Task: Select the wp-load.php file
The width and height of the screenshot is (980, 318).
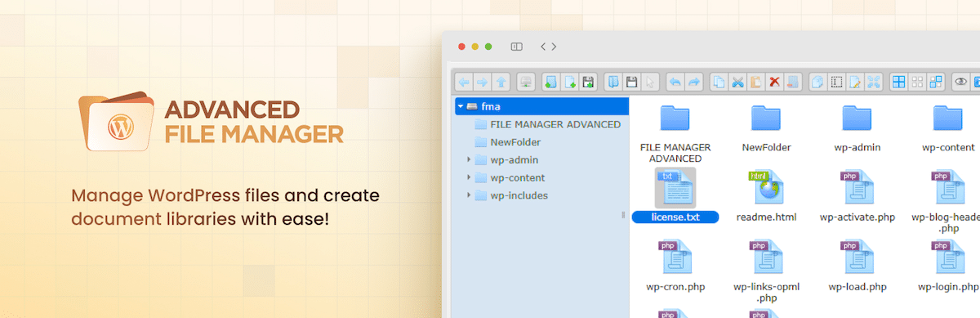Action: click(x=857, y=266)
